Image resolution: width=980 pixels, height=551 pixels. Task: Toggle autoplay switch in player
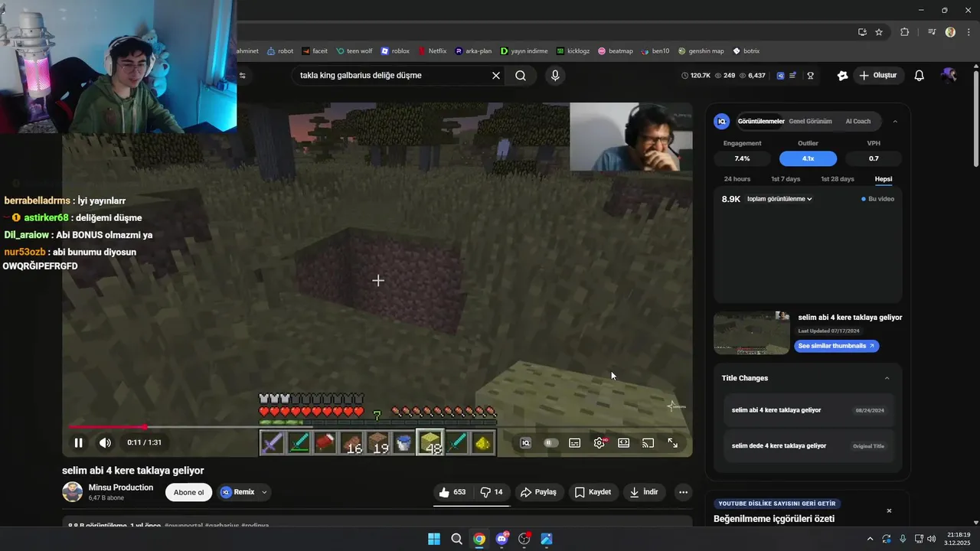[550, 442]
